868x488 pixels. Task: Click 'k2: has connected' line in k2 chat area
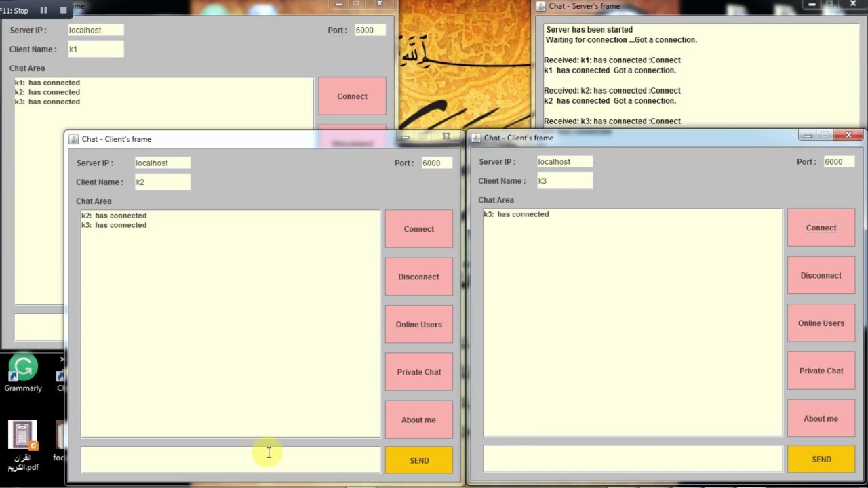(114, 216)
